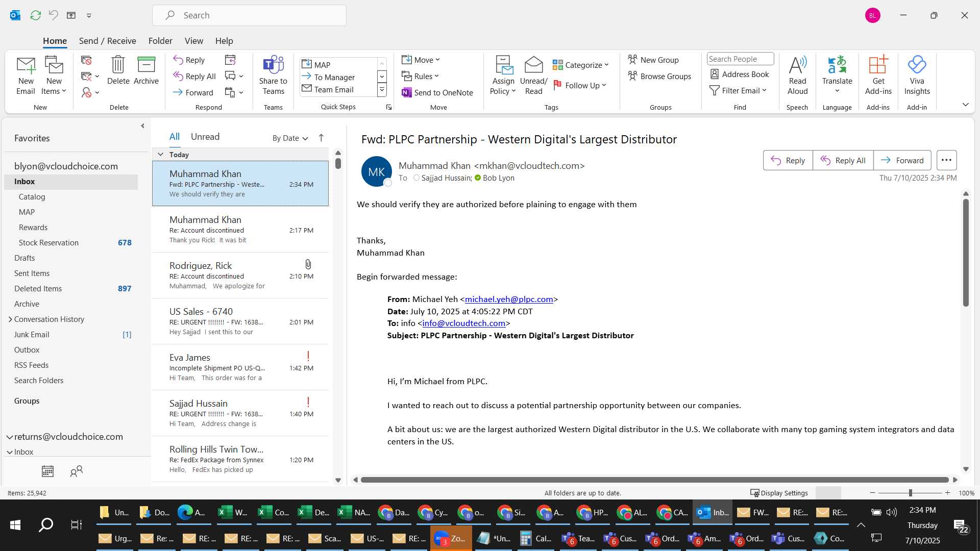Click the zoom in plus button

pos(947,493)
